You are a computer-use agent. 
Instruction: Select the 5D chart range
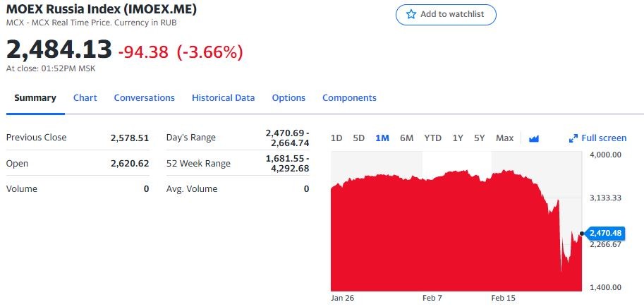pyautogui.click(x=358, y=138)
